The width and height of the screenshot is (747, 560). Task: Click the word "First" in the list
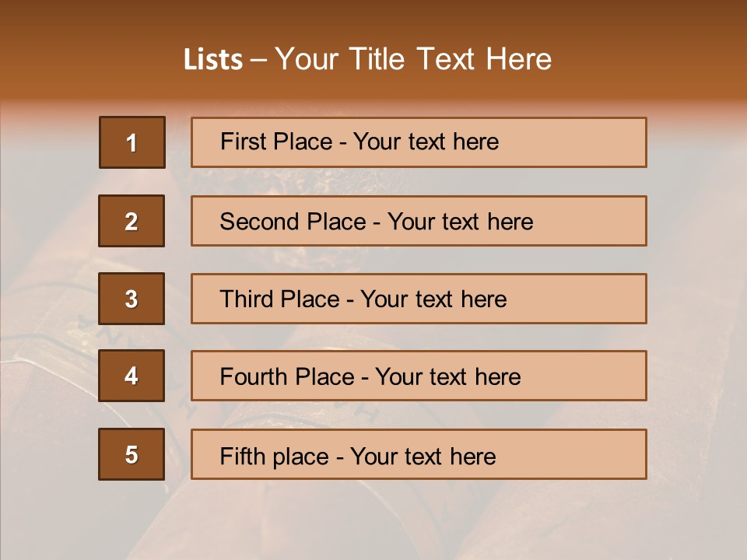pos(242,142)
